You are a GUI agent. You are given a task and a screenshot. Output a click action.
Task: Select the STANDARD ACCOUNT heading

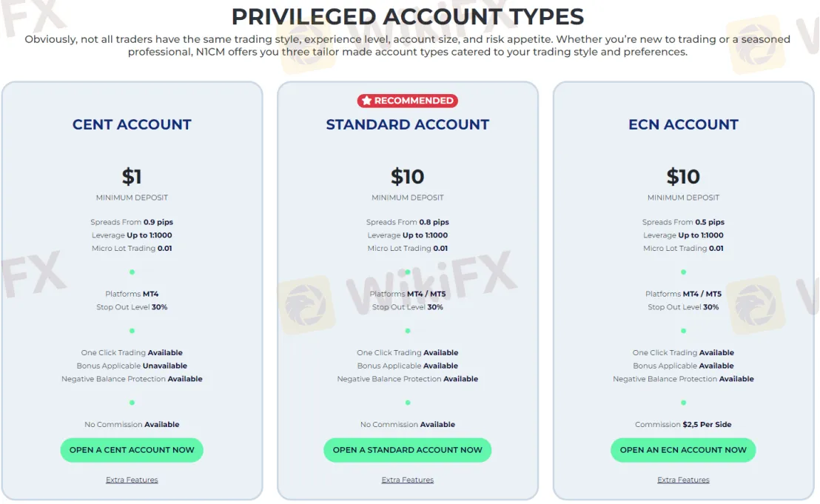pos(407,124)
